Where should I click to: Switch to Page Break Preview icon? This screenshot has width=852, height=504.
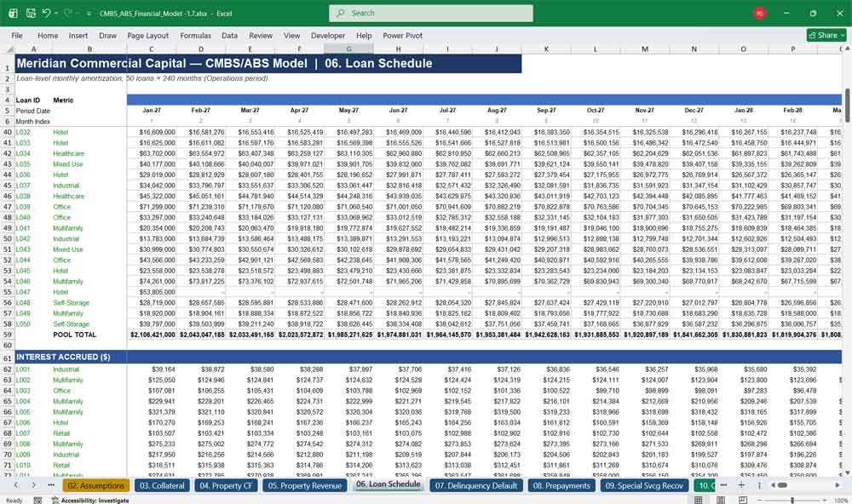(x=742, y=500)
